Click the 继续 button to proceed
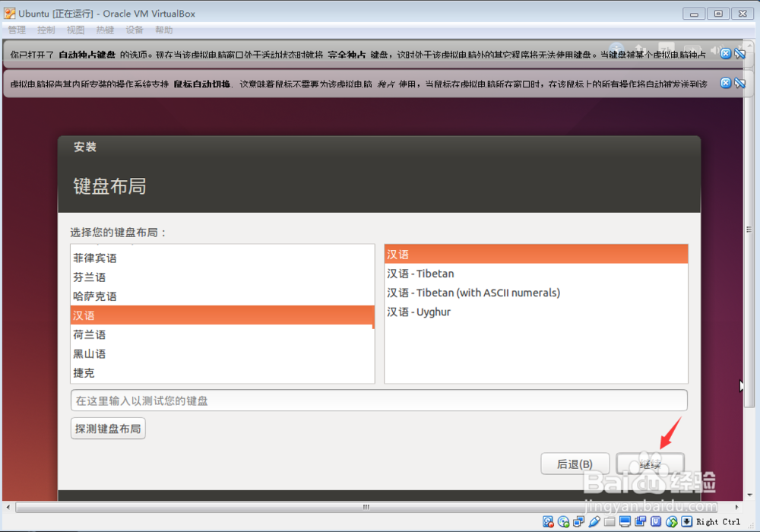The width and height of the screenshot is (760, 532). 651,464
